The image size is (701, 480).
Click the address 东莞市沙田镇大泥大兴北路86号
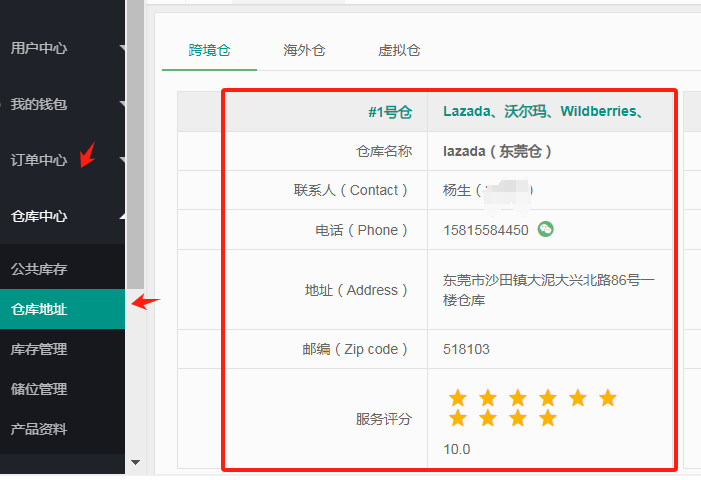549,290
